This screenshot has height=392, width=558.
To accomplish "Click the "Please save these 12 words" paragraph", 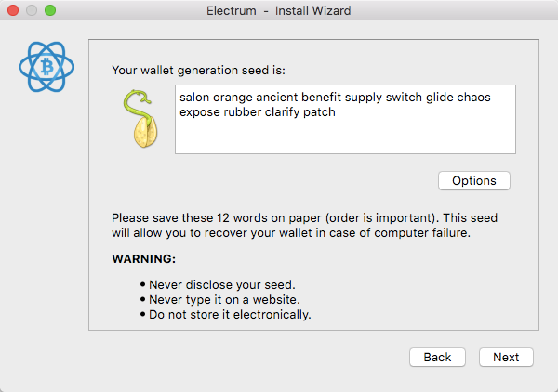I will point(305,226).
